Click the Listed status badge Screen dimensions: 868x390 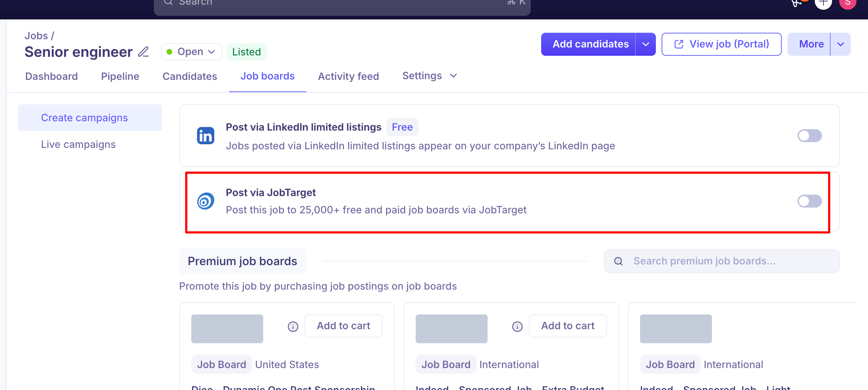click(247, 52)
